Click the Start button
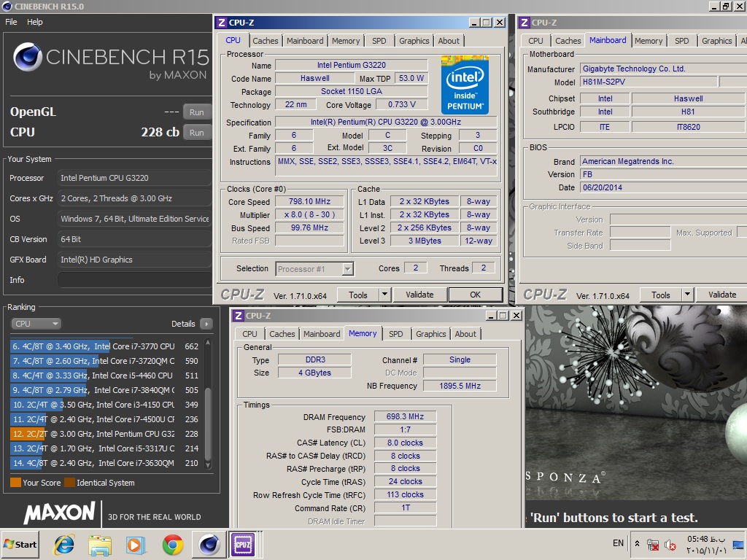This screenshot has height=560, width=747. point(20,544)
